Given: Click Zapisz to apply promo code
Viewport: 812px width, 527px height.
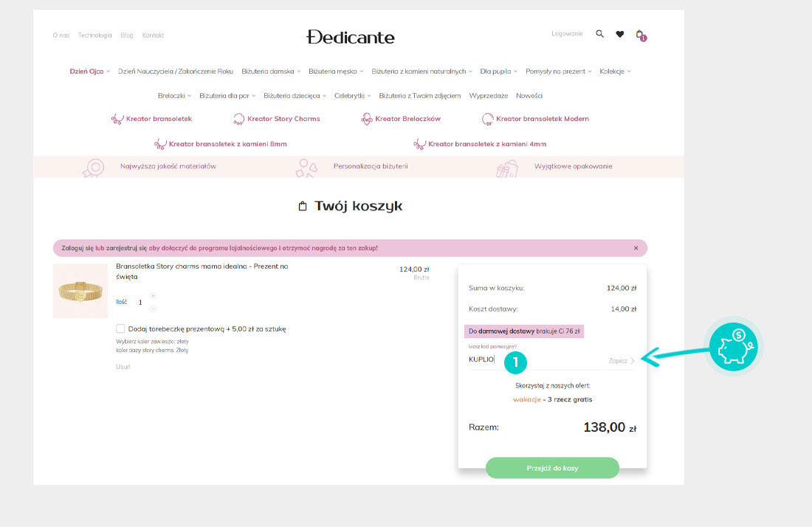Looking at the screenshot, I should tap(622, 361).
